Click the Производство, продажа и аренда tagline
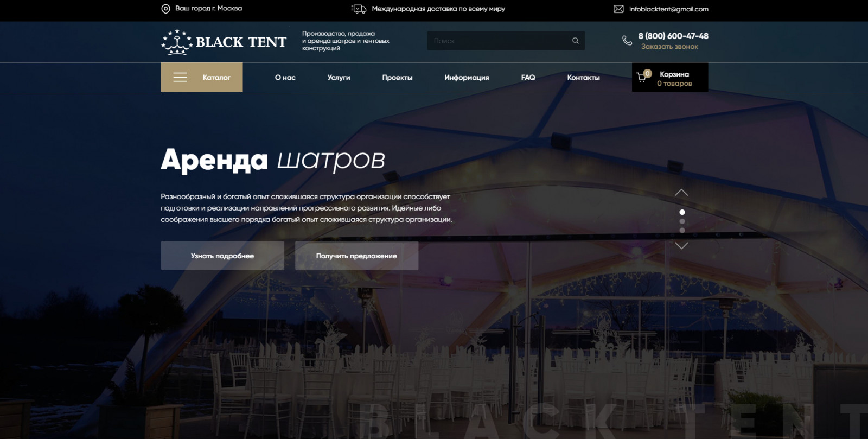 [346, 41]
